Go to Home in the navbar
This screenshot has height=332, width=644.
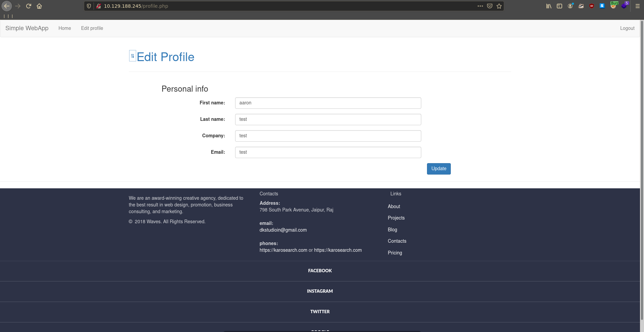tap(65, 28)
